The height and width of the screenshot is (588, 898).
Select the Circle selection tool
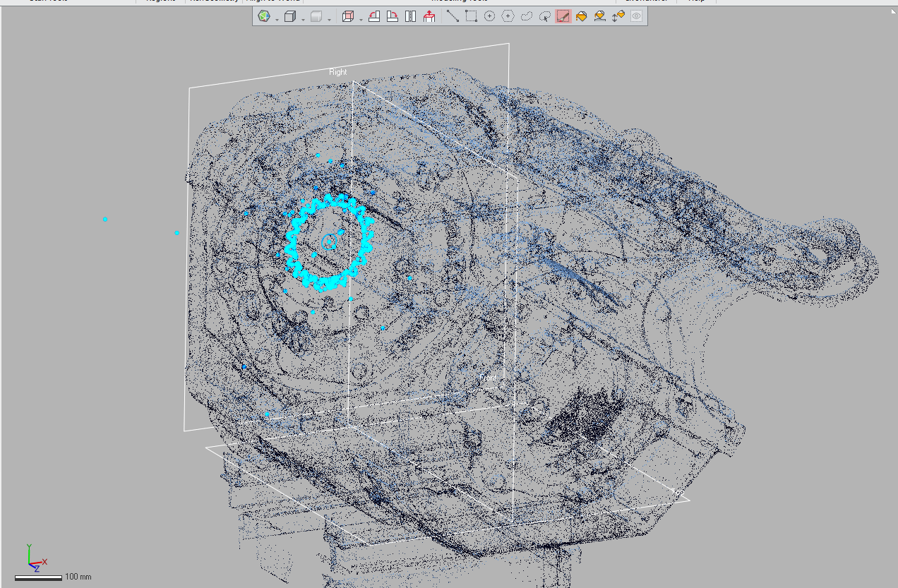pyautogui.click(x=489, y=16)
